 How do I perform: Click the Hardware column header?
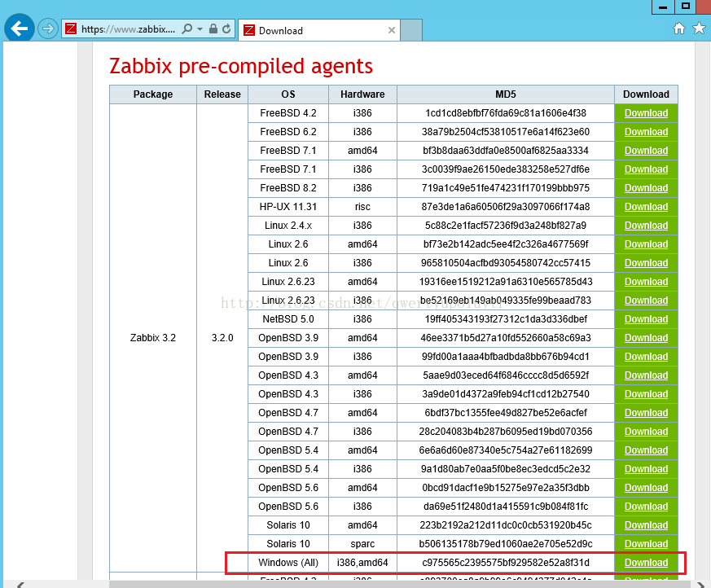[362, 94]
